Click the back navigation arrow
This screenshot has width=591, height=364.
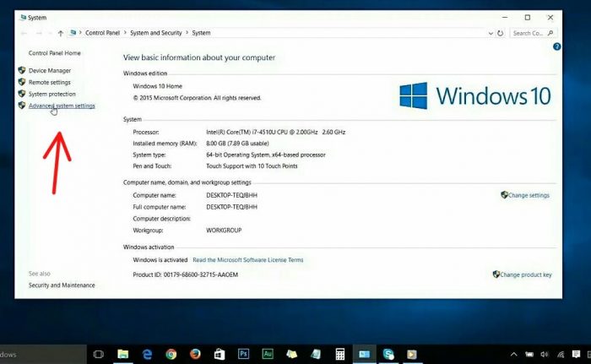click(24, 33)
